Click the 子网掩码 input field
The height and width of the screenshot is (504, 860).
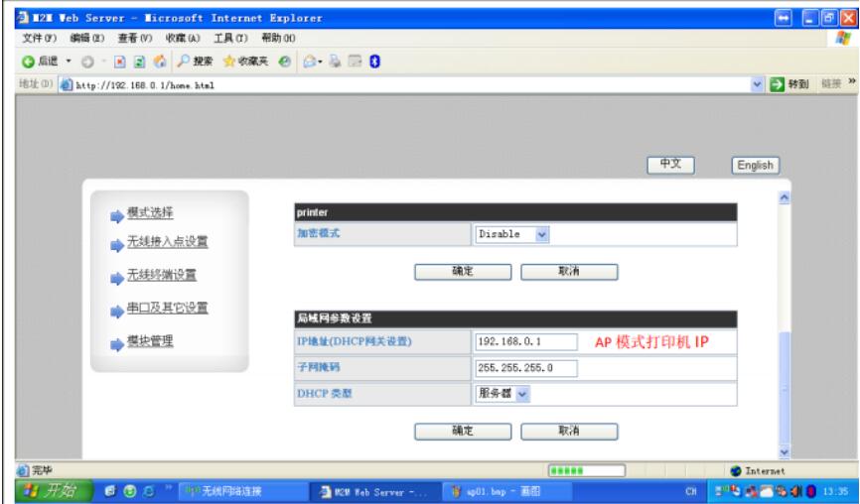[x=605, y=368]
